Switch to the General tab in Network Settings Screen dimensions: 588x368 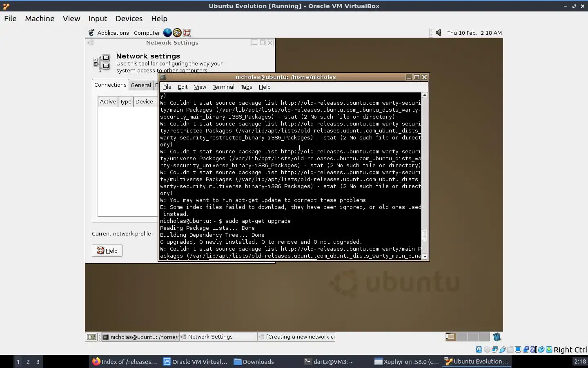click(141, 85)
